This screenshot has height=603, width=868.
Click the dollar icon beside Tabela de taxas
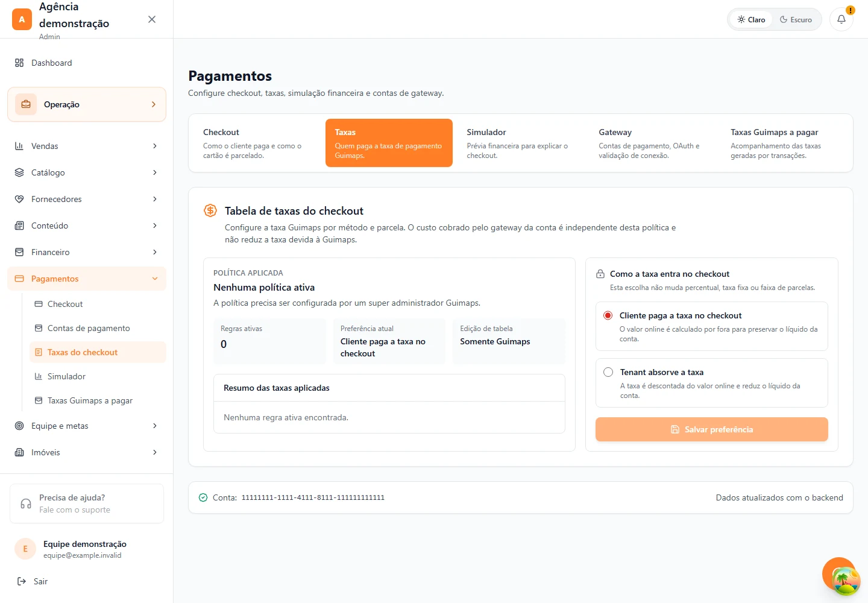pos(210,210)
